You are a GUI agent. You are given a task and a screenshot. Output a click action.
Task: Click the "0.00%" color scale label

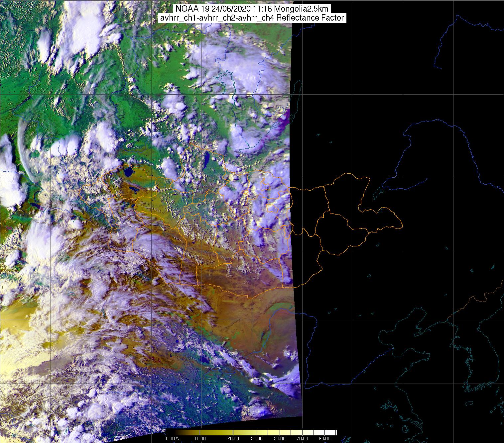click(172, 438)
